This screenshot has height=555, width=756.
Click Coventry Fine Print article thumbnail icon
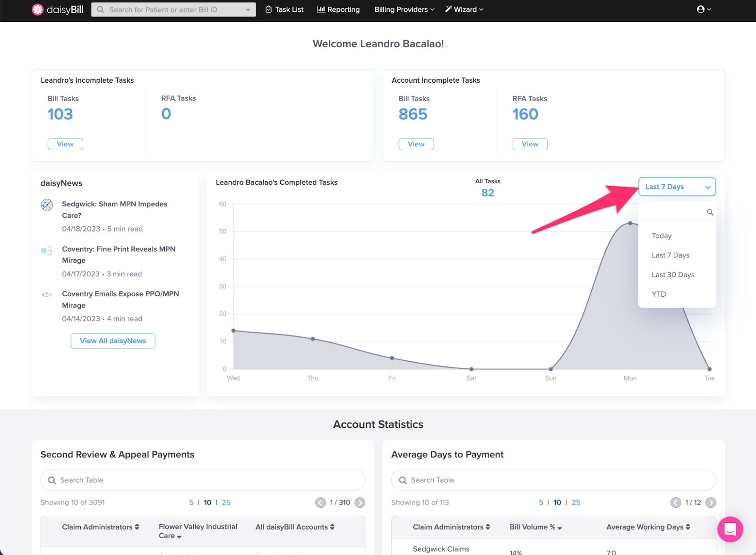(47, 250)
